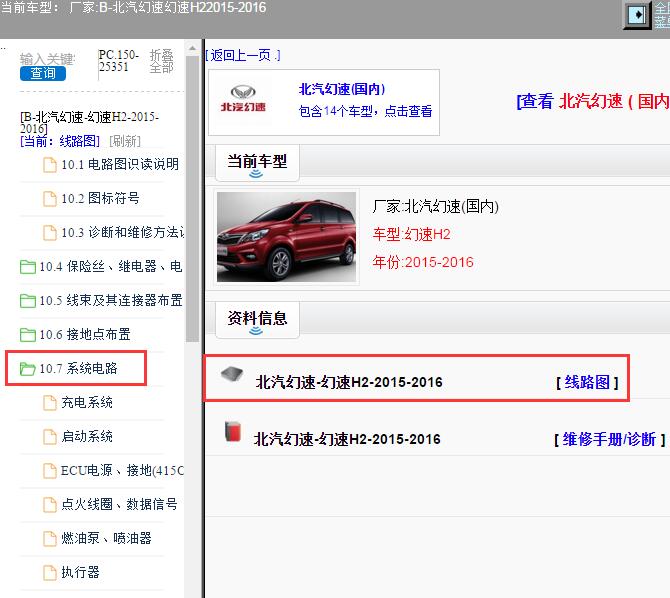The image size is (670, 598).
Task: Open the 查看 北汽幻速（国内 link at right
Action: click(x=593, y=101)
